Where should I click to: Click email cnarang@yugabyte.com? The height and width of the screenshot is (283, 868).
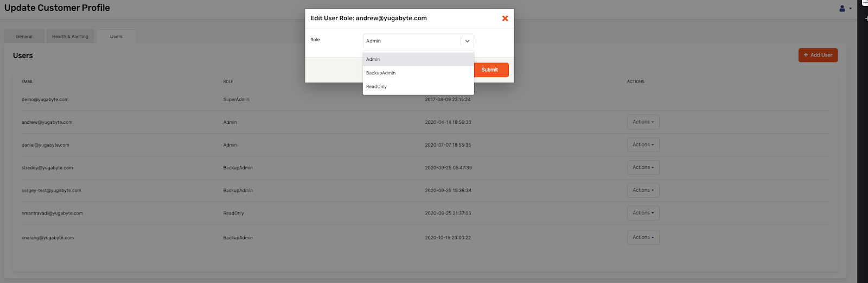(48, 238)
